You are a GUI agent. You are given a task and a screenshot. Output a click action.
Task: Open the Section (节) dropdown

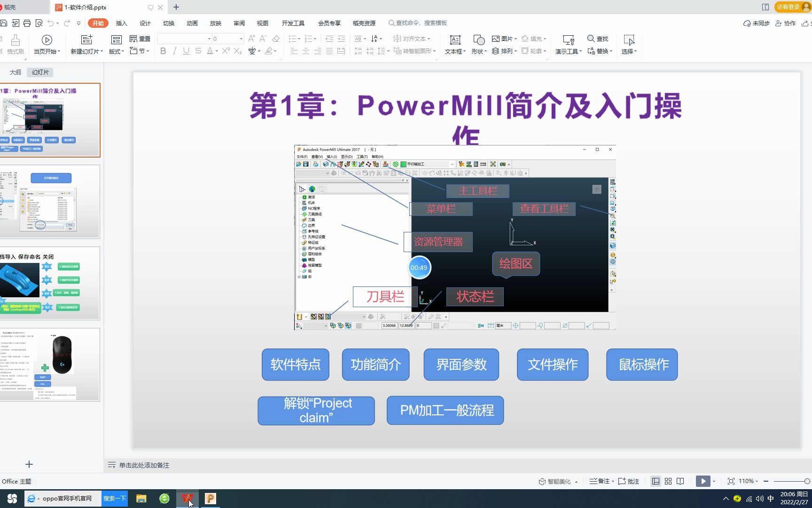coord(140,51)
